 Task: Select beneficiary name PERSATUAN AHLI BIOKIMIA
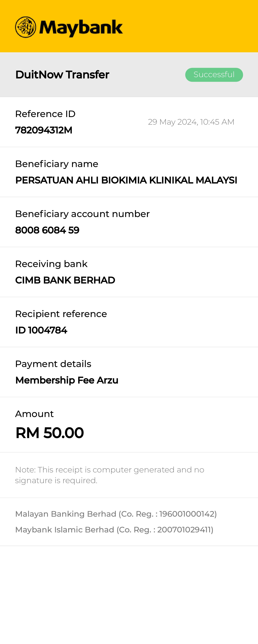click(x=126, y=180)
